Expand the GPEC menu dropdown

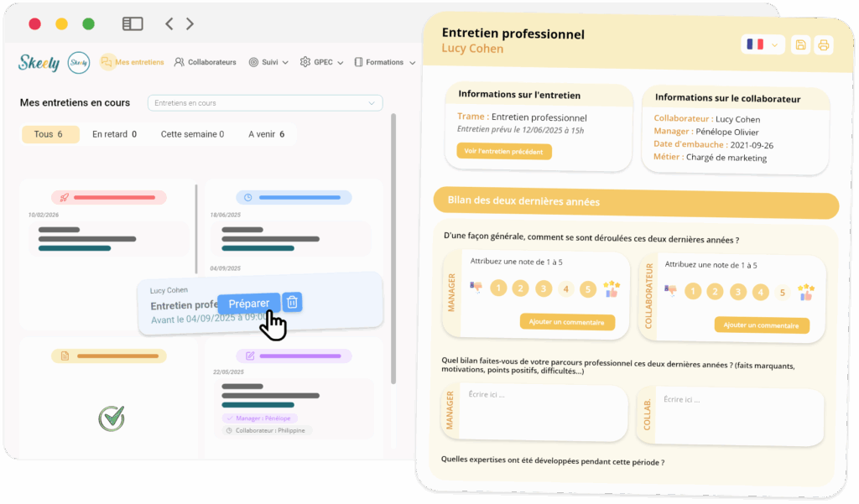click(x=317, y=62)
